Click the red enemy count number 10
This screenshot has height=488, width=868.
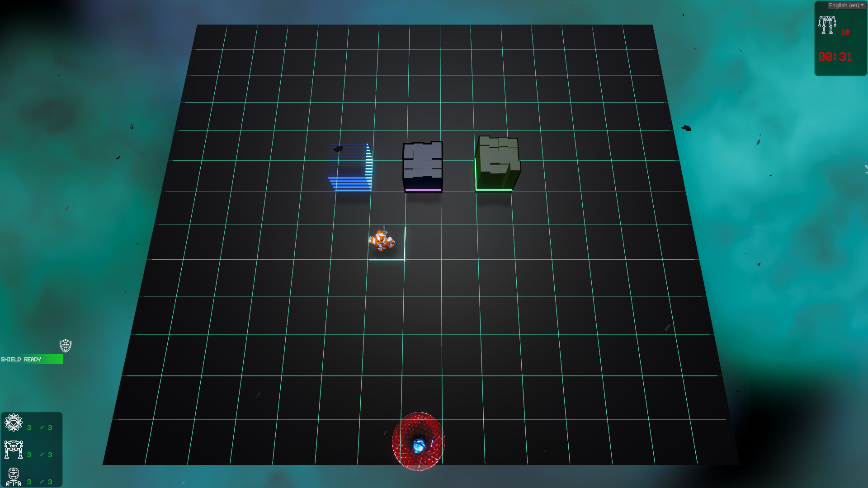(845, 33)
